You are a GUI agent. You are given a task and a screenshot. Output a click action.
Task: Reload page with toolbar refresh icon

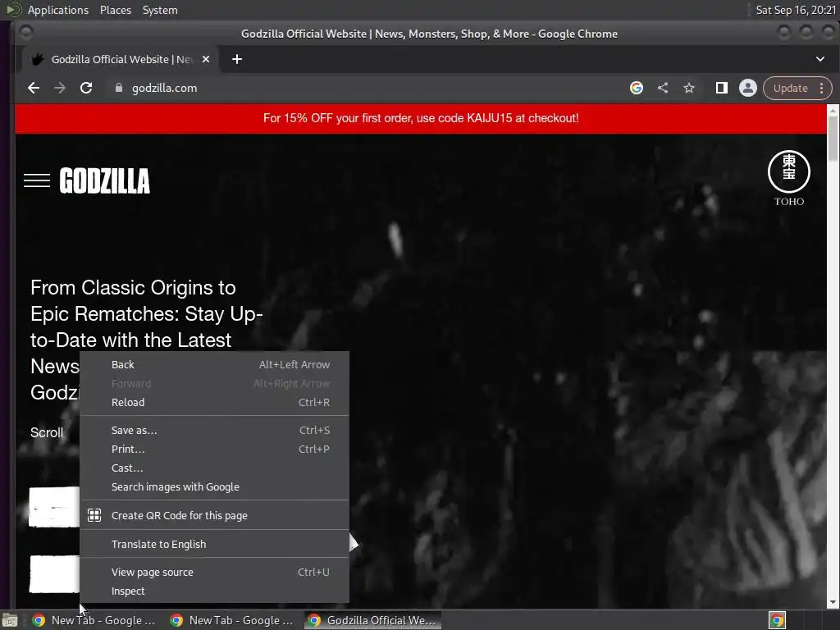point(86,88)
